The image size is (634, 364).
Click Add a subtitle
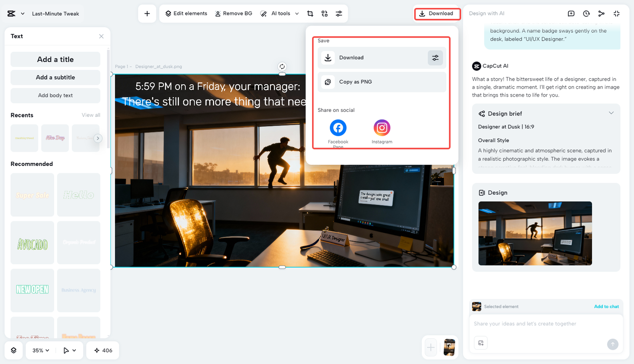pos(55,77)
